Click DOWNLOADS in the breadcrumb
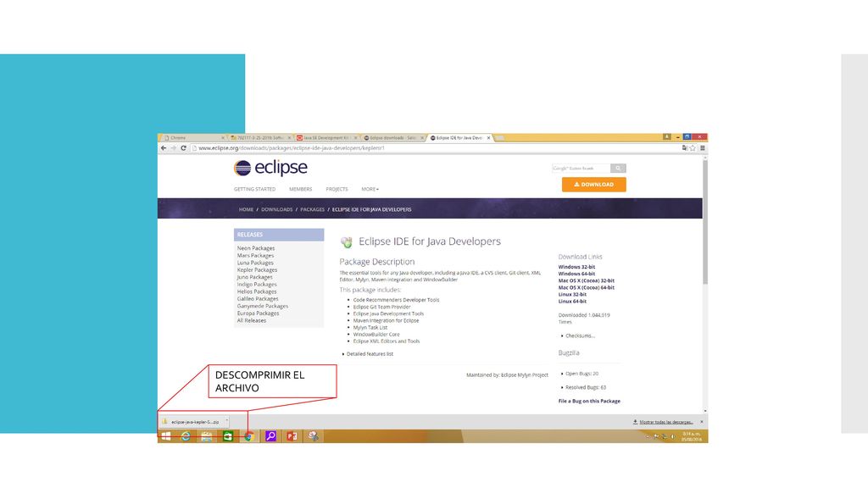 [x=277, y=210]
